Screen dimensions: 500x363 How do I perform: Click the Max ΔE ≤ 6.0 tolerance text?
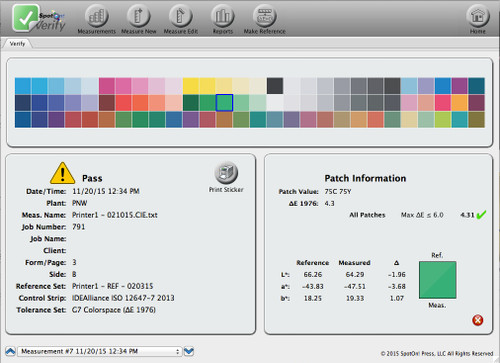click(x=422, y=215)
